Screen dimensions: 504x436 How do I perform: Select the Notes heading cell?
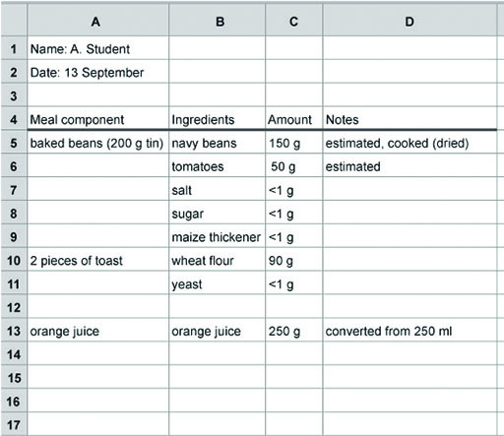click(409, 119)
